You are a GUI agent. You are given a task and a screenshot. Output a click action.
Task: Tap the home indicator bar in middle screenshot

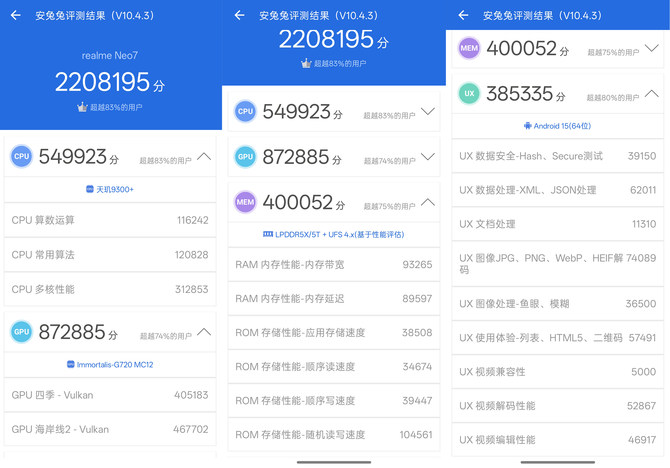coord(334,462)
